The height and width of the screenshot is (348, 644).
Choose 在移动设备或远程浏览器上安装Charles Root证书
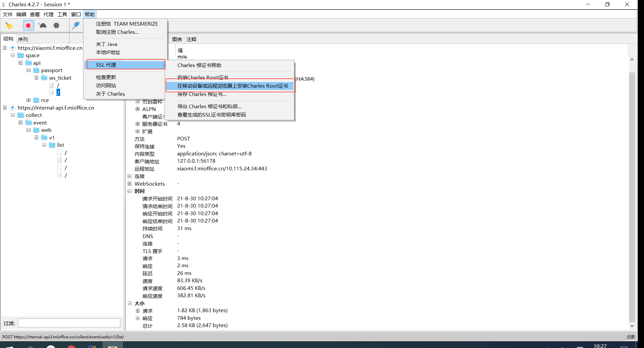pos(230,86)
